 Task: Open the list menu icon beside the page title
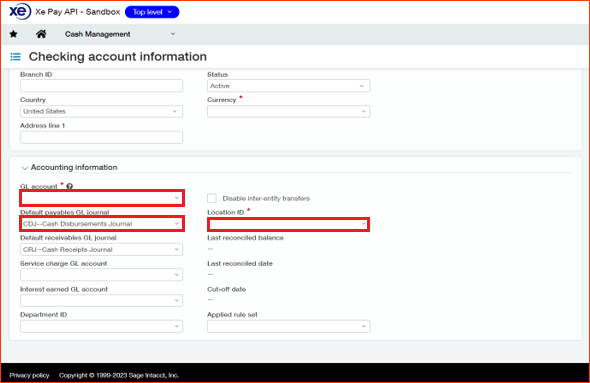pyautogui.click(x=15, y=57)
